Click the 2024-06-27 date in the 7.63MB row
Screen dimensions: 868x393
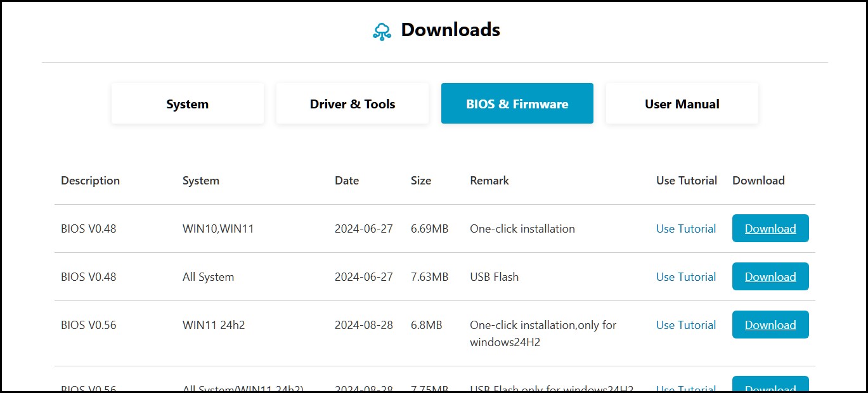coord(364,277)
